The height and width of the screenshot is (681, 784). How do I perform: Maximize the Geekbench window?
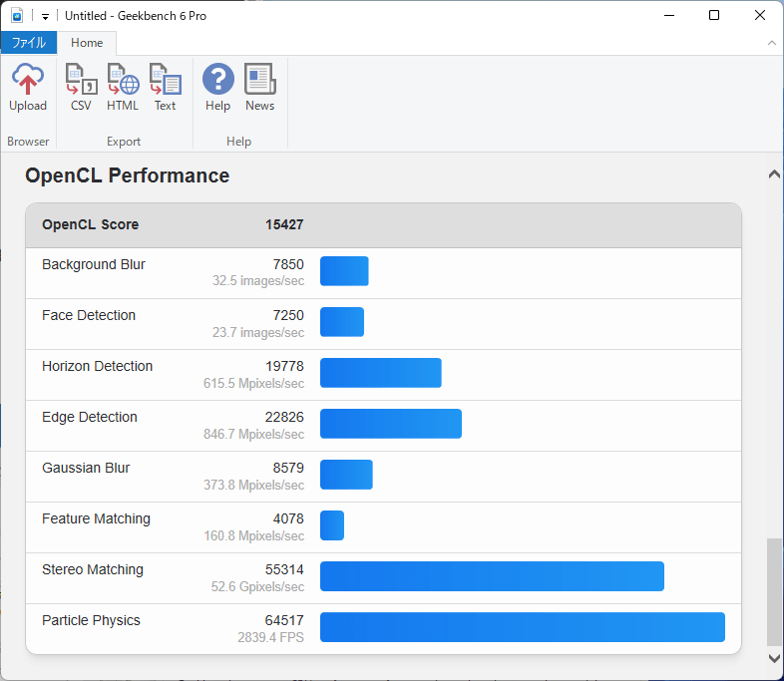(x=714, y=16)
